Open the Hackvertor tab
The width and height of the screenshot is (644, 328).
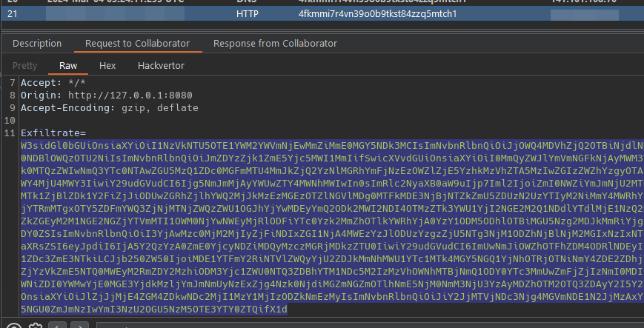tap(161, 66)
